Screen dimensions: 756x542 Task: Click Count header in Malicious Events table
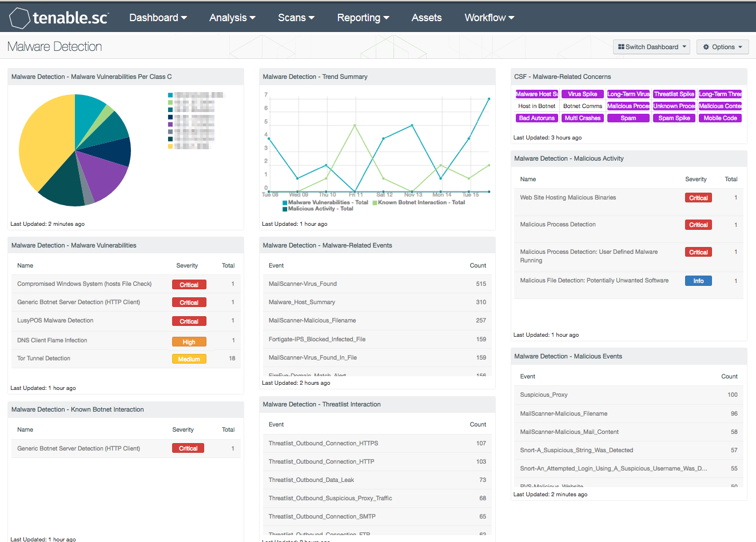point(729,376)
